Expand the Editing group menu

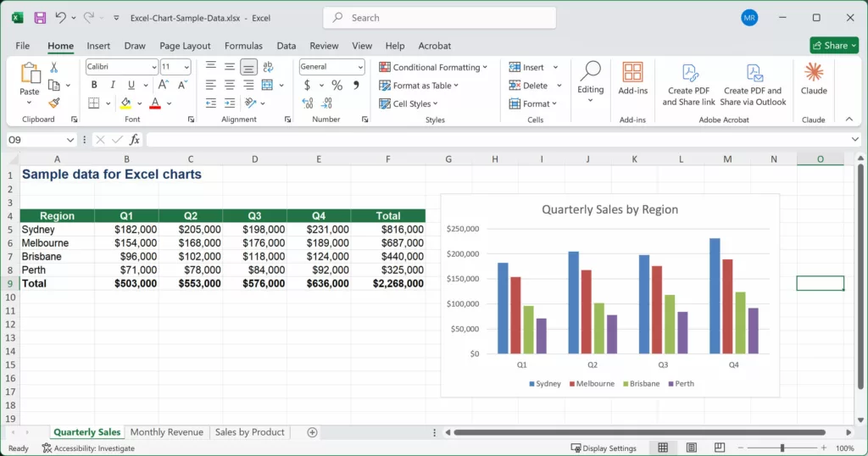click(590, 82)
